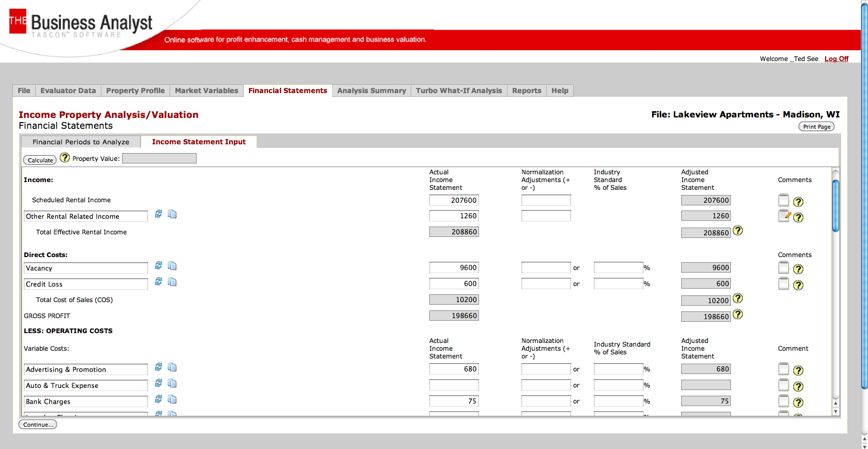Click the Log Off link
This screenshot has width=868, height=449.
tap(836, 59)
